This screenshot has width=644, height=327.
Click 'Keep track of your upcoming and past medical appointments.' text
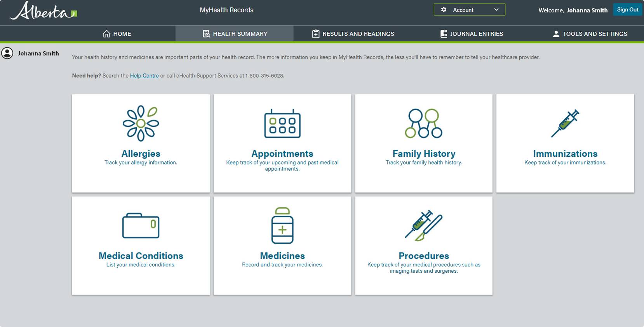(282, 166)
